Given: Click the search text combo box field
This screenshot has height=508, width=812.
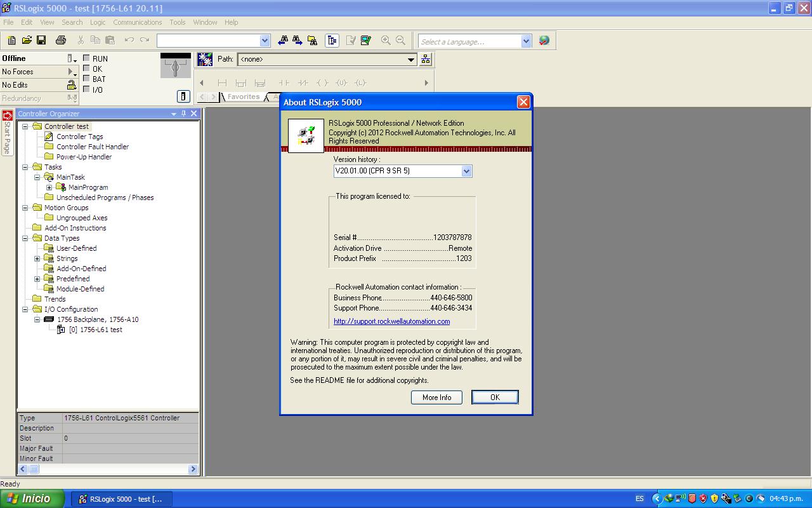Looking at the screenshot, I should point(209,41).
